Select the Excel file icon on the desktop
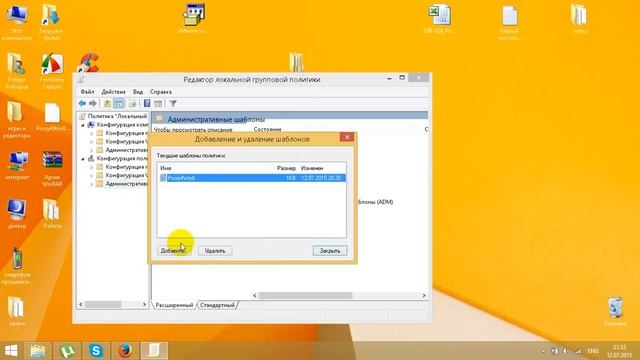 pos(439,20)
